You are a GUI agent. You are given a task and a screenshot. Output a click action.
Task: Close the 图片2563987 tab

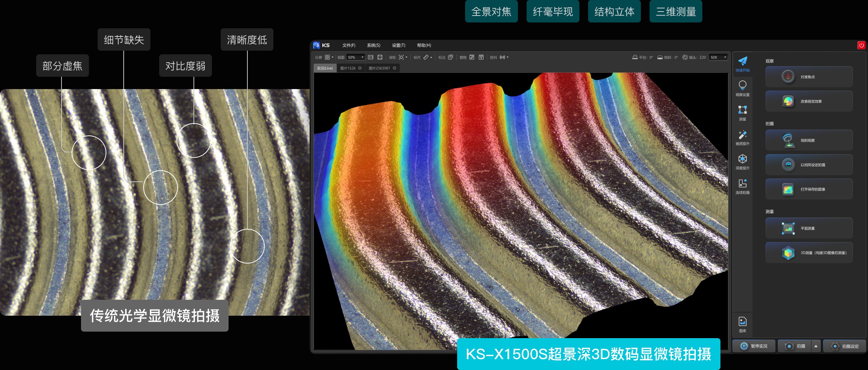click(x=395, y=68)
